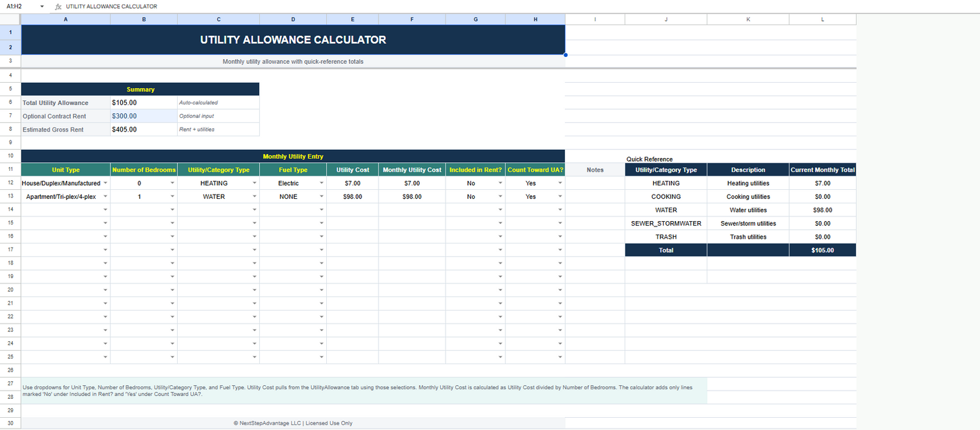980x430 pixels.
Task: Click the Monthly Utility Entry header
Action: coord(293,157)
